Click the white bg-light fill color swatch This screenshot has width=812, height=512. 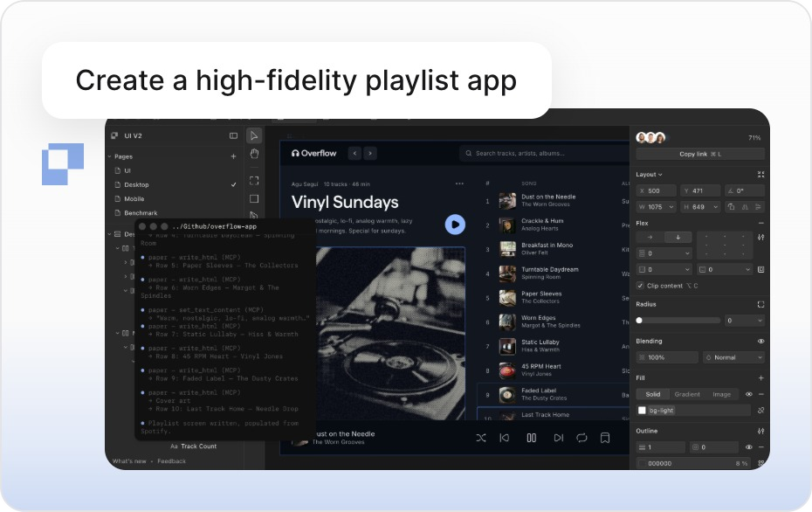pos(642,411)
